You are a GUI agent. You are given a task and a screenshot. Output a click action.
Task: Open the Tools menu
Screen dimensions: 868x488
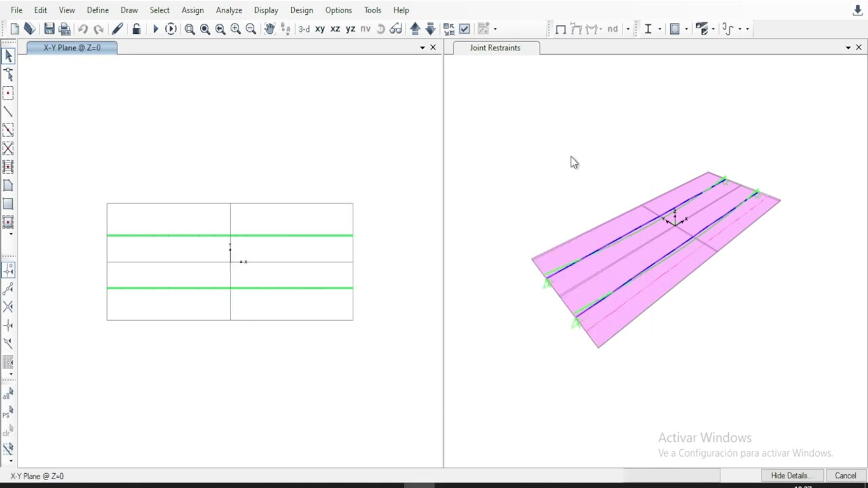click(x=372, y=10)
